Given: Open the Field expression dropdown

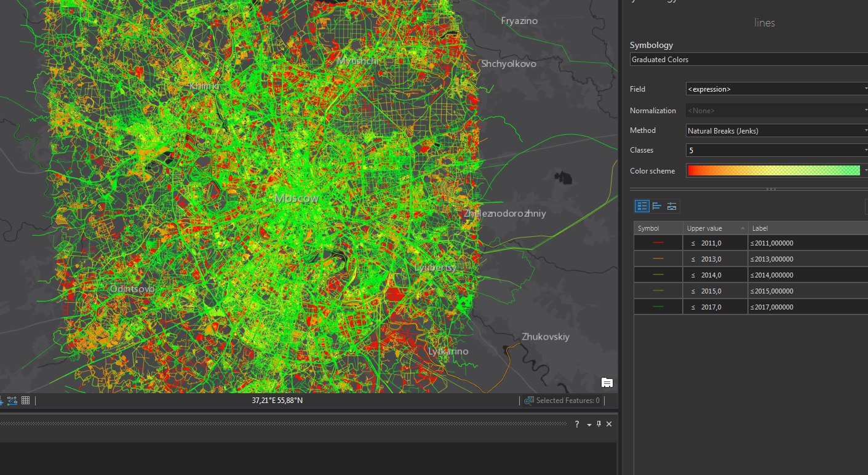Looking at the screenshot, I should (776, 89).
